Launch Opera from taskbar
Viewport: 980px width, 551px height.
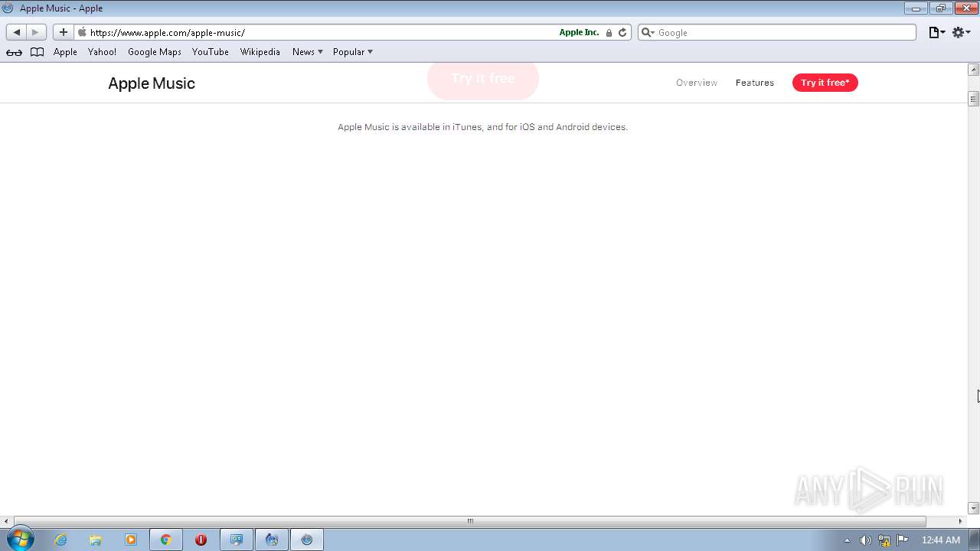201,540
